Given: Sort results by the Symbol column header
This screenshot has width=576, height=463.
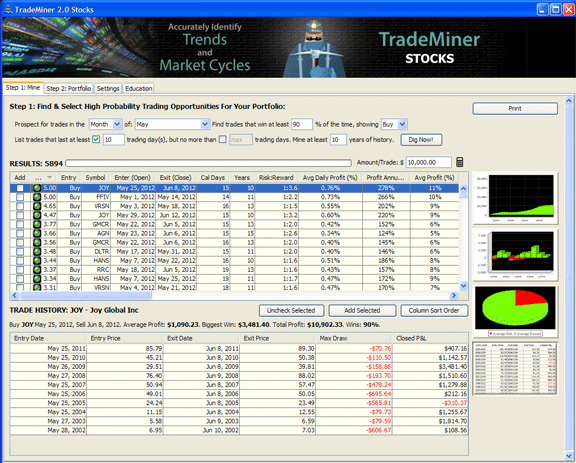Looking at the screenshot, I should click(x=96, y=177).
